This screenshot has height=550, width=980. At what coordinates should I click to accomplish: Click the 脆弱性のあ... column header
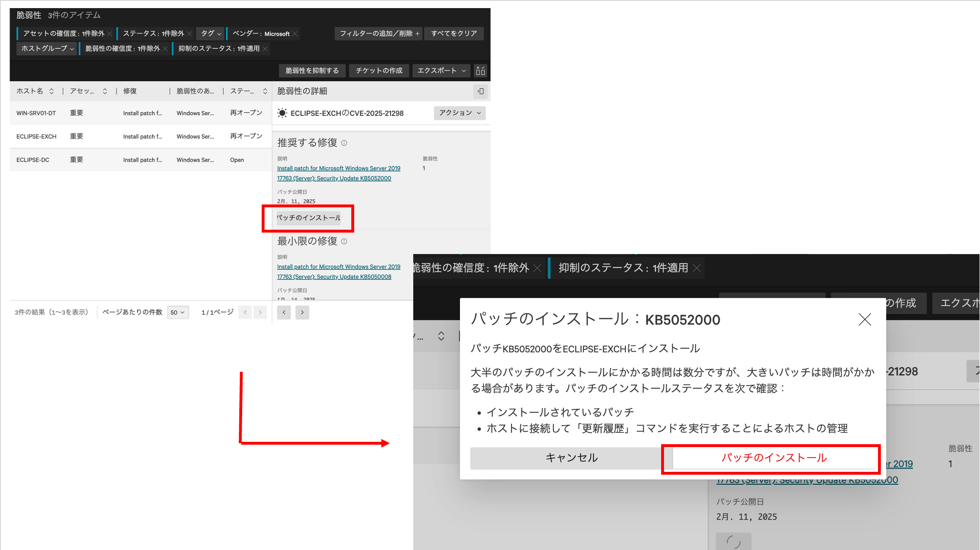point(195,91)
